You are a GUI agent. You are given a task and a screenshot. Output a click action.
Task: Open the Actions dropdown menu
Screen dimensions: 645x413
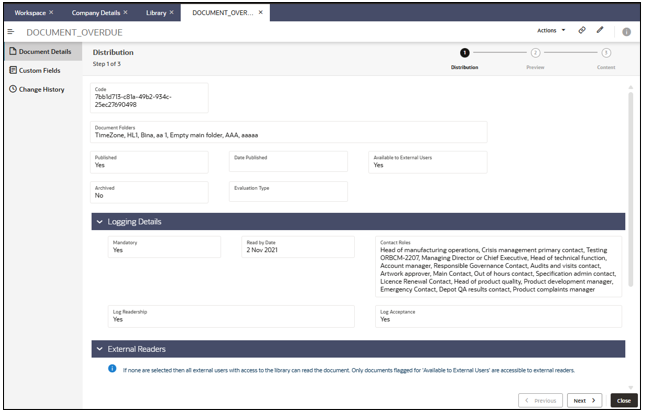point(551,30)
